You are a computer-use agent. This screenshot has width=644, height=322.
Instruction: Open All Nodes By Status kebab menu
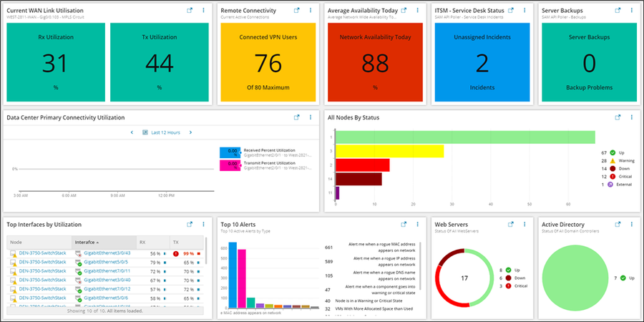(632, 117)
